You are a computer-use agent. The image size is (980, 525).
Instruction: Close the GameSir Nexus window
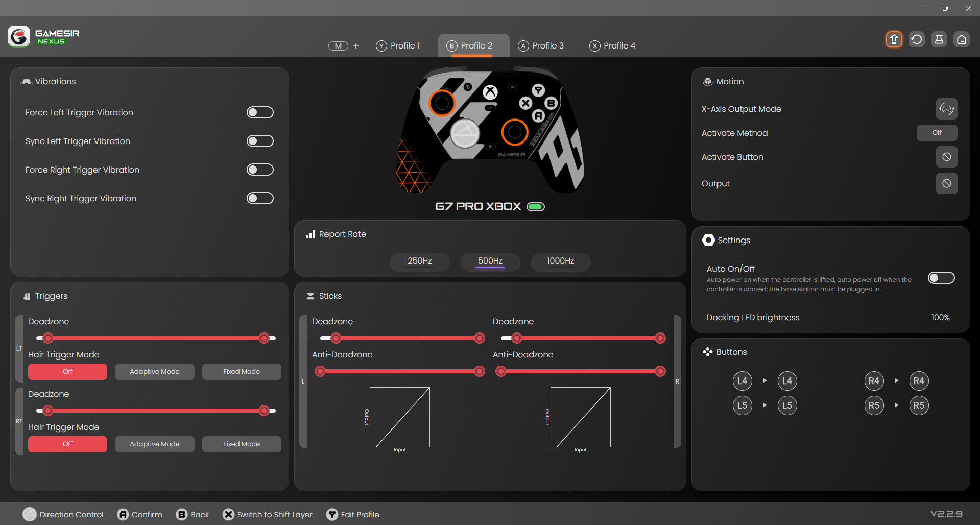point(969,8)
